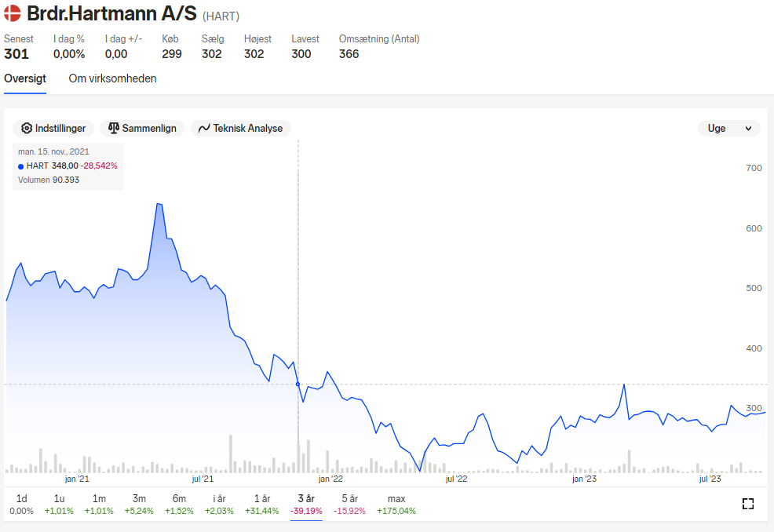Viewport: 774px width, 532px height.
Task: Click the 'man. 15. nov., 2021' date label
Action: click(53, 152)
